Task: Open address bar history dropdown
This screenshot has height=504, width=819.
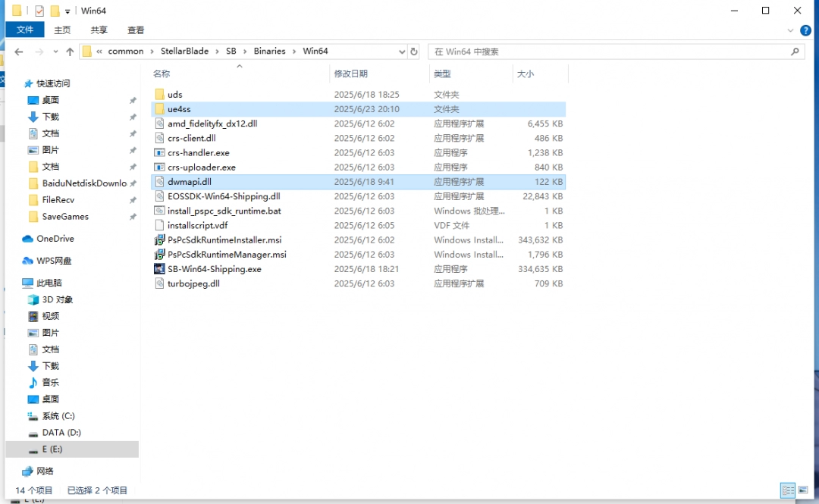Action: [x=402, y=52]
